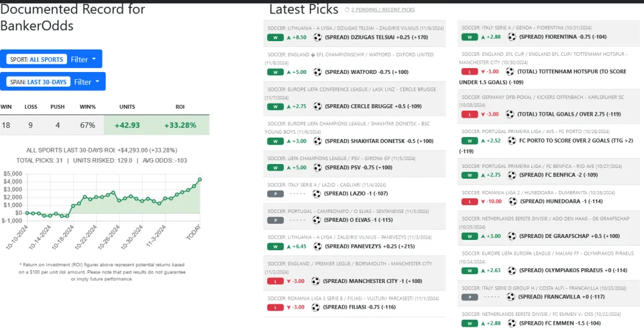Open the Sport: All Sports filter dropdown
This screenshot has height=330, width=644.
pyautogui.click(x=52, y=59)
